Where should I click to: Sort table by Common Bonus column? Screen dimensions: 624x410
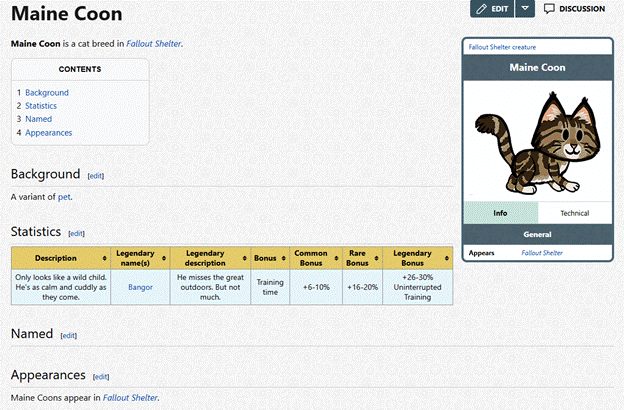[316, 258]
